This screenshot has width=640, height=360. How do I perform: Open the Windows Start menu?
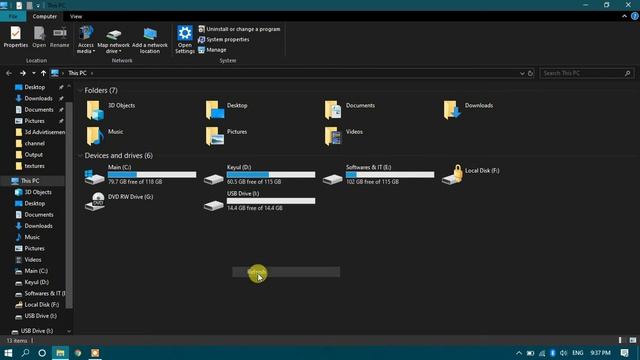(8, 353)
